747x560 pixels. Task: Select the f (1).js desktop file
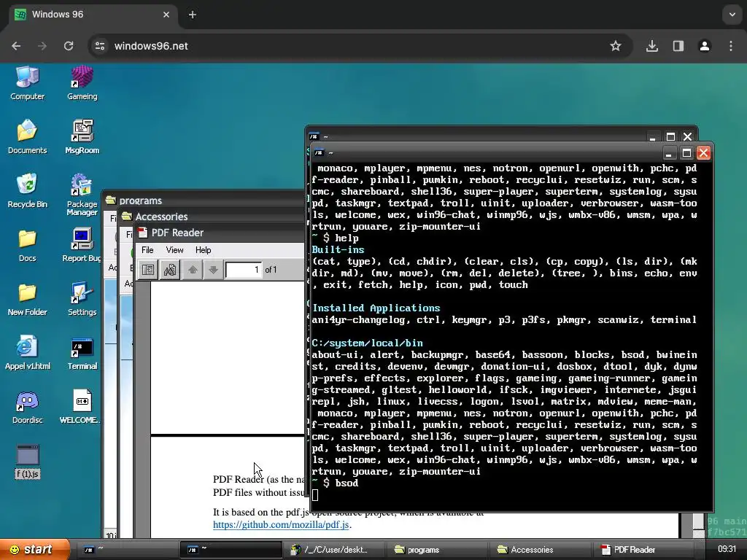point(27,462)
